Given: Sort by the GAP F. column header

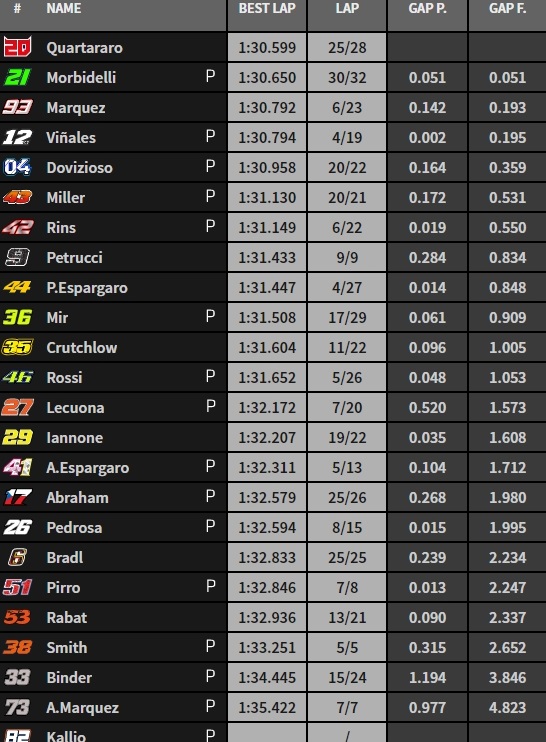Looking at the screenshot, I should [x=507, y=9].
